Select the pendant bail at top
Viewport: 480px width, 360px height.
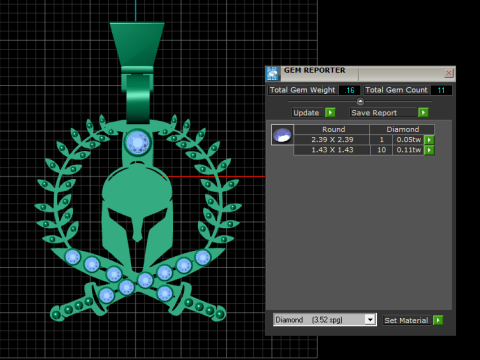(137, 72)
